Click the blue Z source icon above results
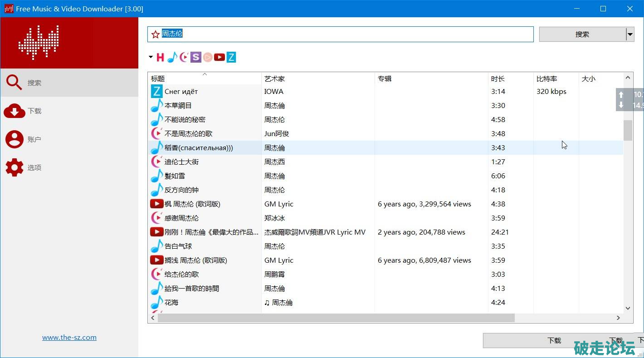This screenshot has height=358, width=644. coord(231,57)
